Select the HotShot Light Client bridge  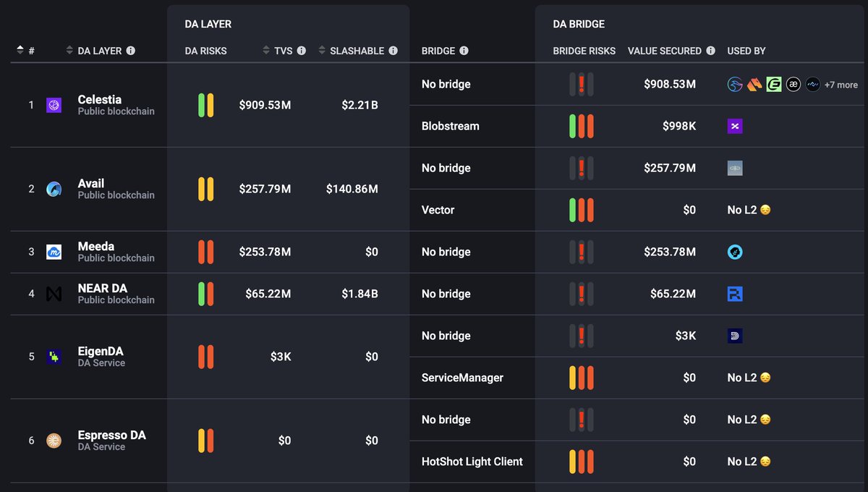[472, 462]
